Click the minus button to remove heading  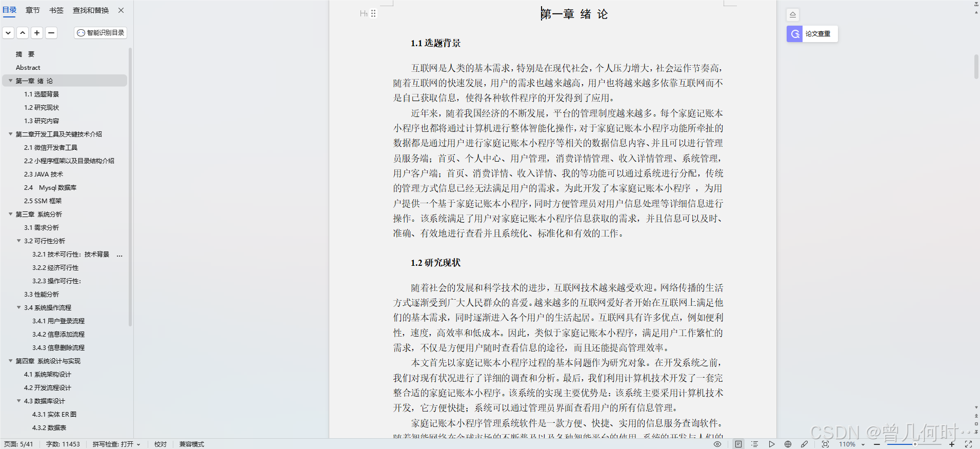51,33
